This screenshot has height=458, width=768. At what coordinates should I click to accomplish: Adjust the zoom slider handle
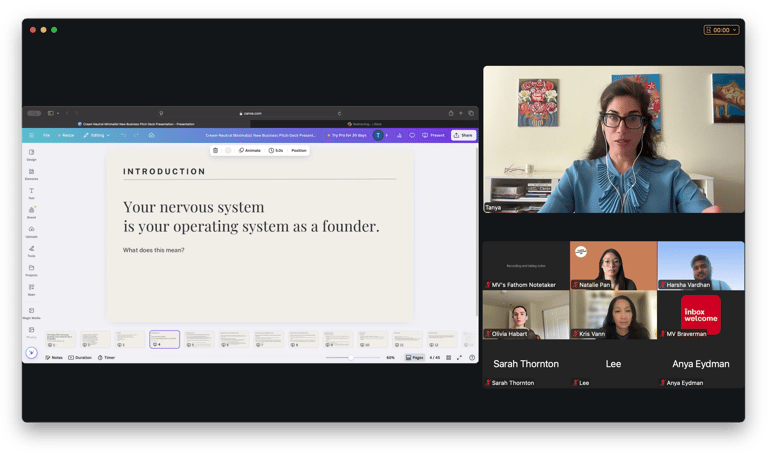351,358
